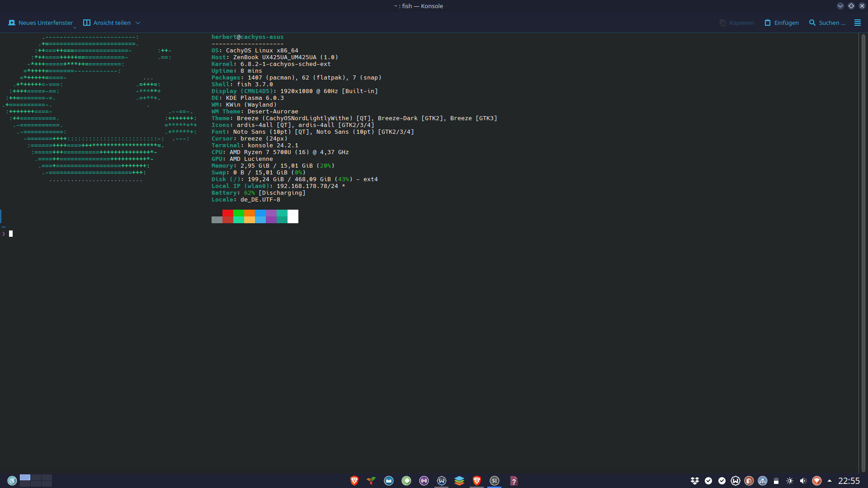Click the Kopieren copy button
This screenshot has height=488, width=868.
coord(736,23)
